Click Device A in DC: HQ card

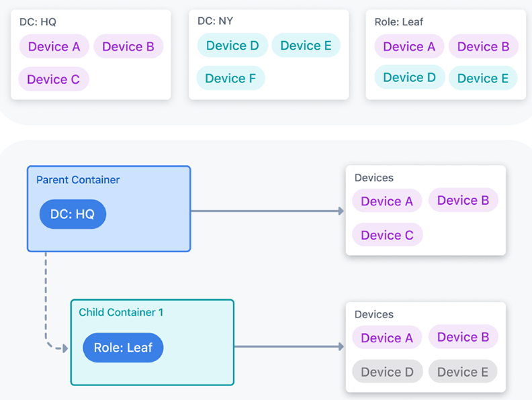[54, 46]
